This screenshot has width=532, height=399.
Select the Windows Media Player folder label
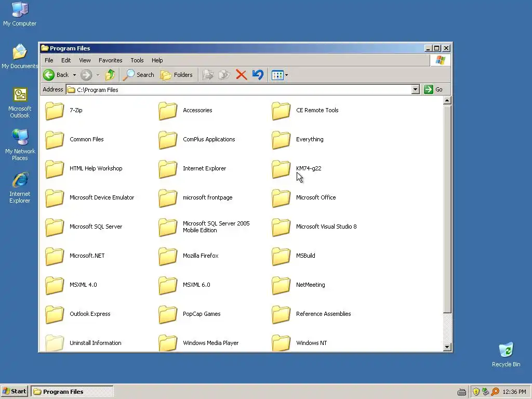coord(210,343)
